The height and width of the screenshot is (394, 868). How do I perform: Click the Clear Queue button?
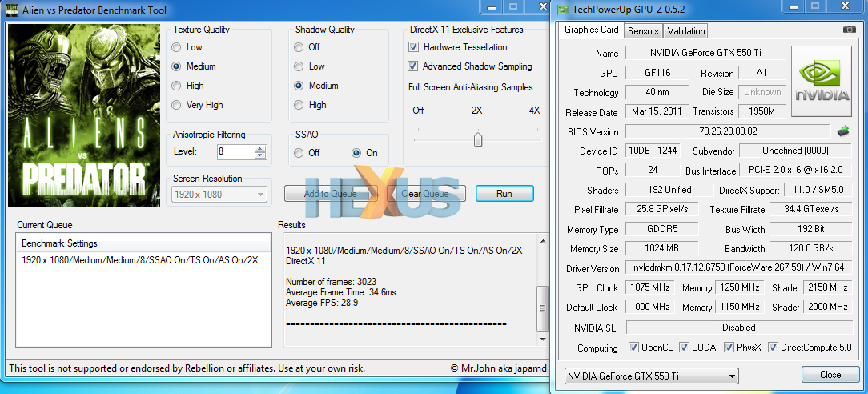pyautogui.click(x=425, y=194)
